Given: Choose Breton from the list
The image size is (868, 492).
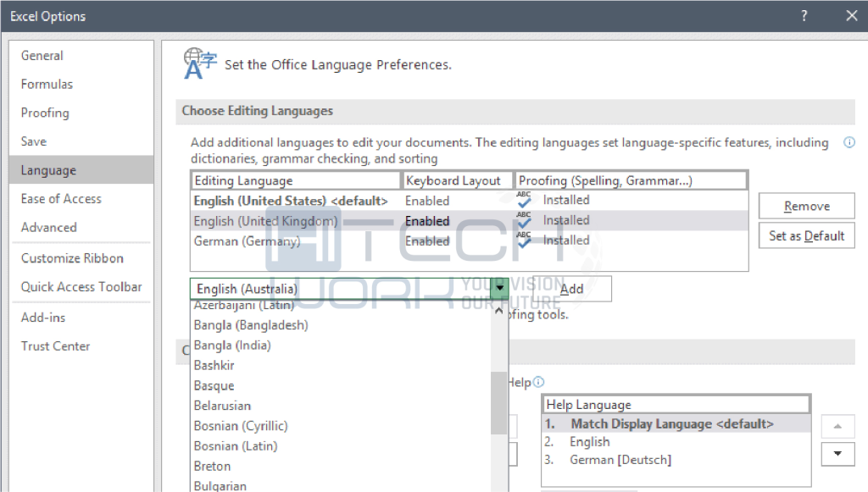Looking at the screenshot, I should coord(341,466).
